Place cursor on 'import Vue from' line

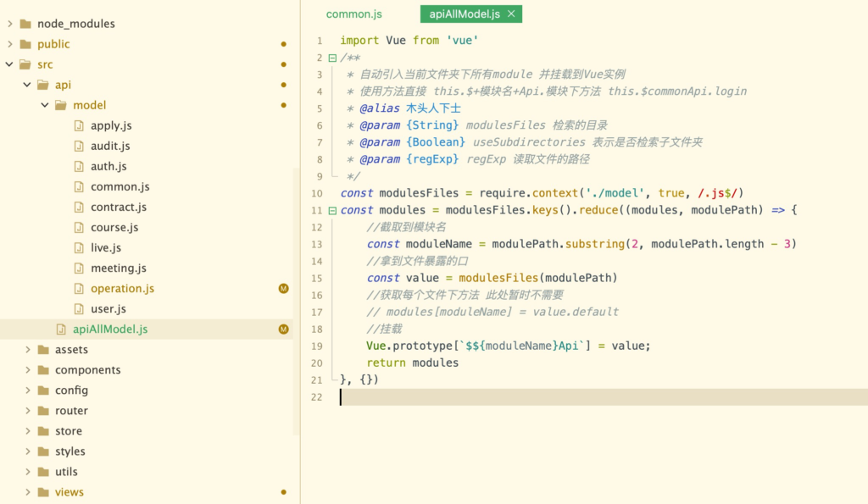409,41
